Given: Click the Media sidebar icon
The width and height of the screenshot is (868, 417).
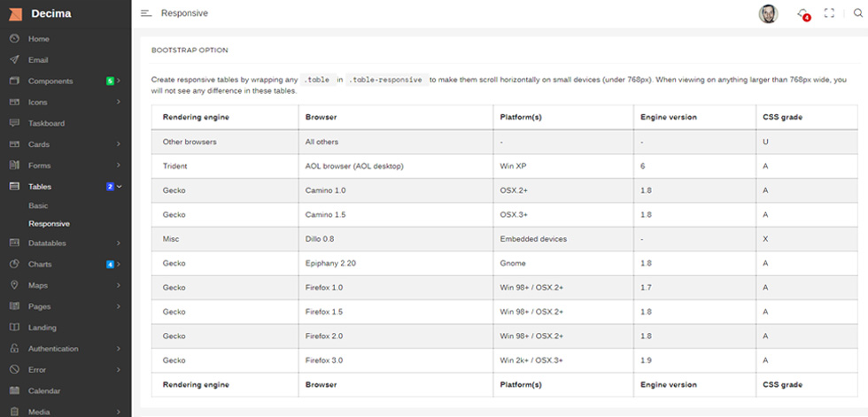Looking at the screenshot, I should coord(15,412).
